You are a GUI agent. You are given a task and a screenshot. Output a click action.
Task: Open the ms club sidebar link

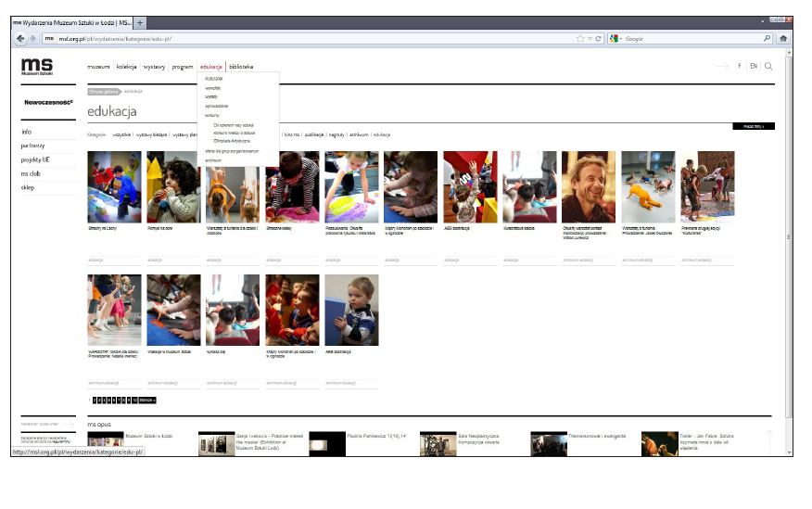pos(31,174)
